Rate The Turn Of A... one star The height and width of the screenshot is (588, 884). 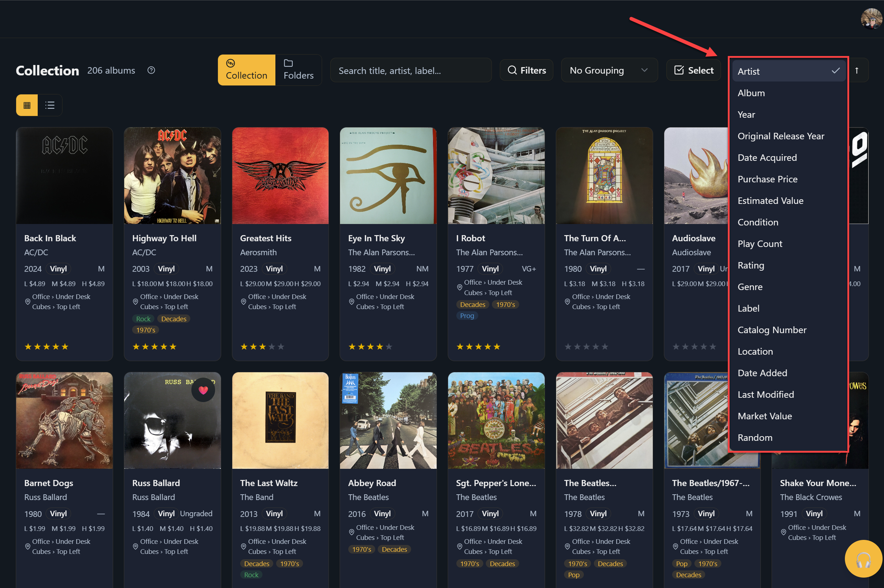pyautogui.click(x=568, y=347)
